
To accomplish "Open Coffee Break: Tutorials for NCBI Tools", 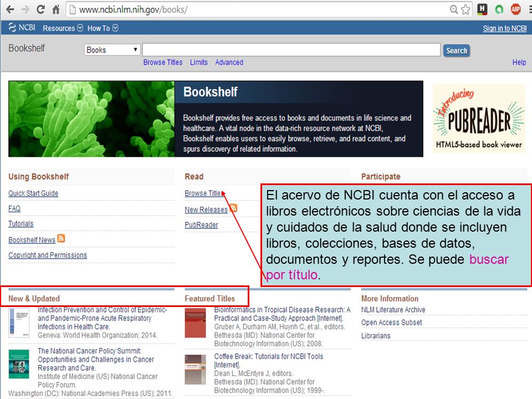I will (269, 361).
